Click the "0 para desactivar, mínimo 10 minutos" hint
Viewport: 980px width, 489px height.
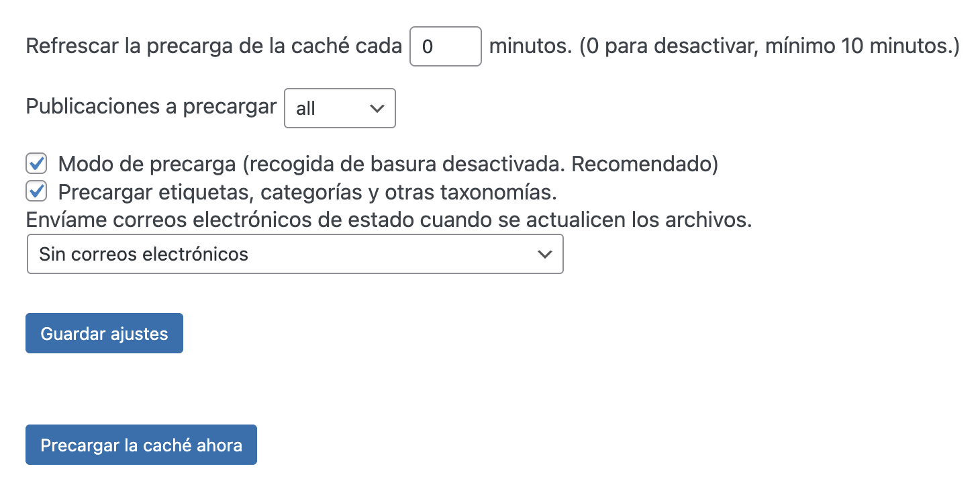point(769,46)
